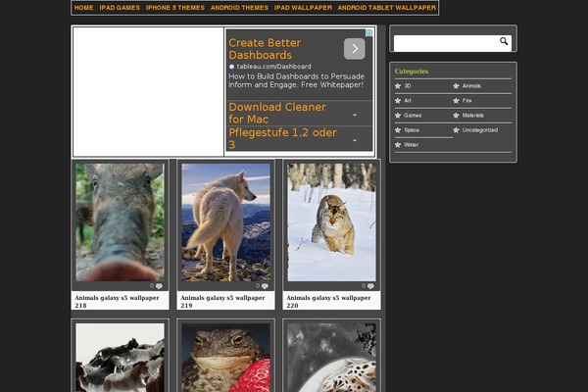Open the IPAD WALLPAPER menu item
This screenshot has width=588, height=392.
point(303,8)
